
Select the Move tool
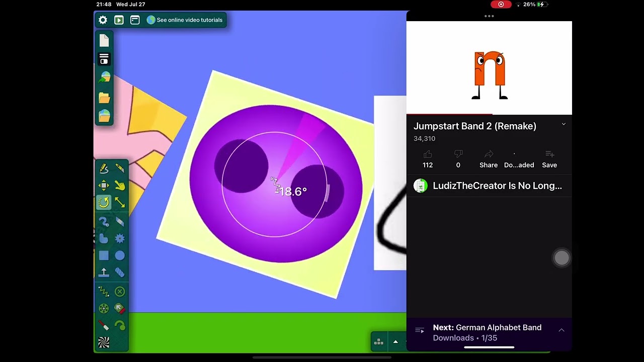(104, 186)
